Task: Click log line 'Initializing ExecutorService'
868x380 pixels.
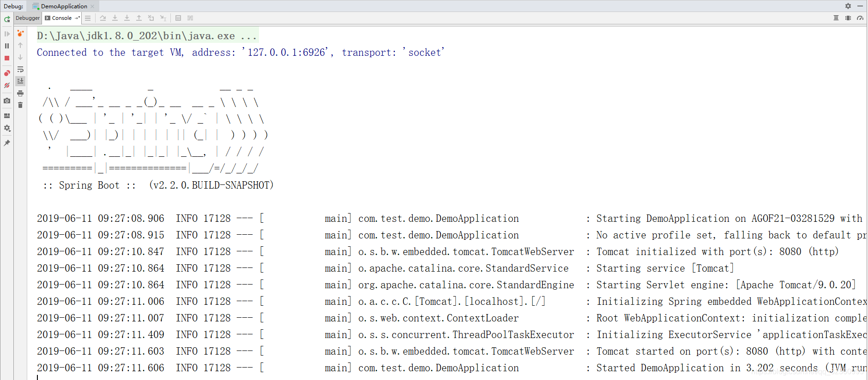Action: pos(452,334)
